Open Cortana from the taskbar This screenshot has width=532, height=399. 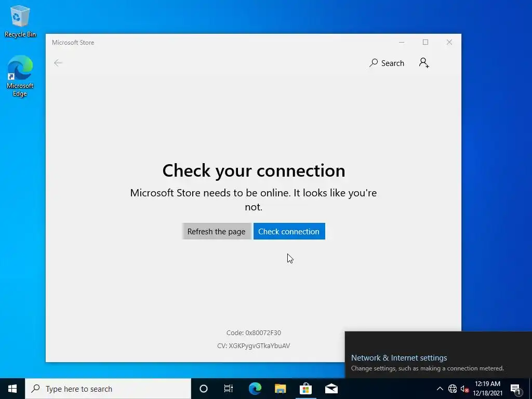(203, 389)
